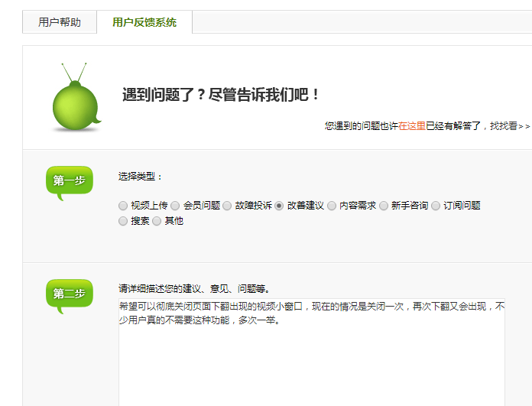Screen dimensions: 532x406
Task: Choose the 搜索 radio option
Action: tap(123, 221)
